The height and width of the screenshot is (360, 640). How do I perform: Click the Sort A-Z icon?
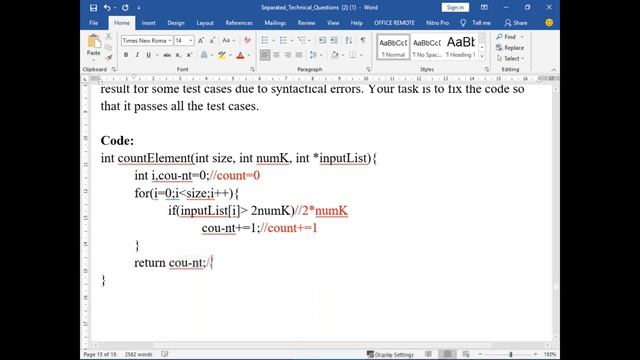[348, 40]
